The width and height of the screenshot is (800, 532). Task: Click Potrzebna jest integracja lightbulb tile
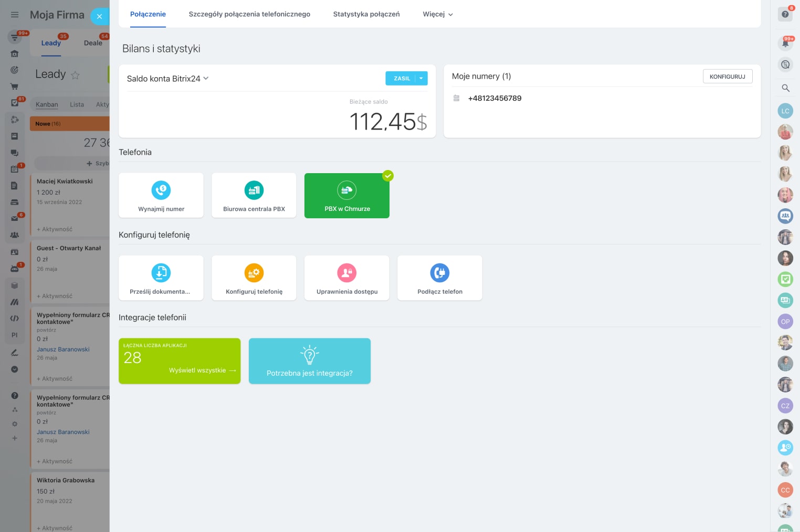point(310,361)
